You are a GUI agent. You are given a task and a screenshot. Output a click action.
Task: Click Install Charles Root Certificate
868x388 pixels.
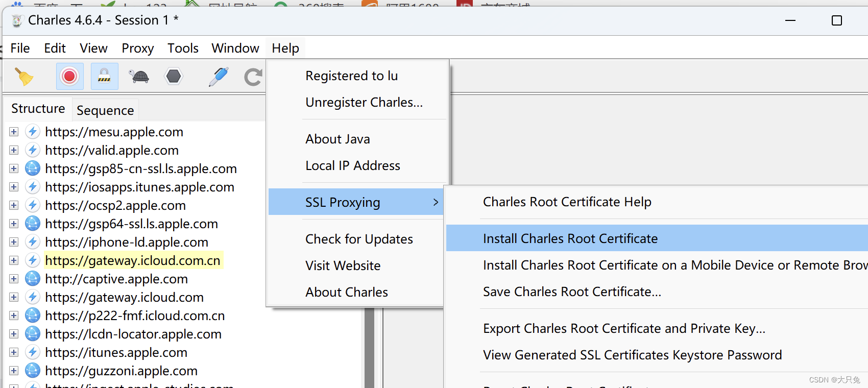click(x=657, y=238)
